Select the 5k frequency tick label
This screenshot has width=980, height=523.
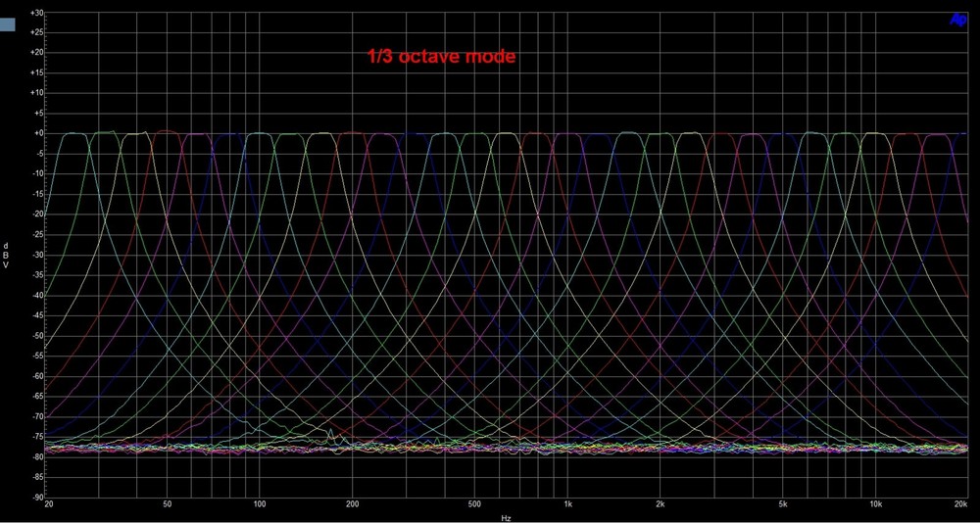coord(782,504)
